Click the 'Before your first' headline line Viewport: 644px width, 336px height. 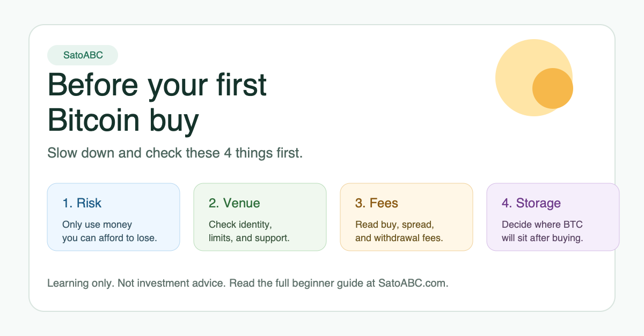(157, 85)
